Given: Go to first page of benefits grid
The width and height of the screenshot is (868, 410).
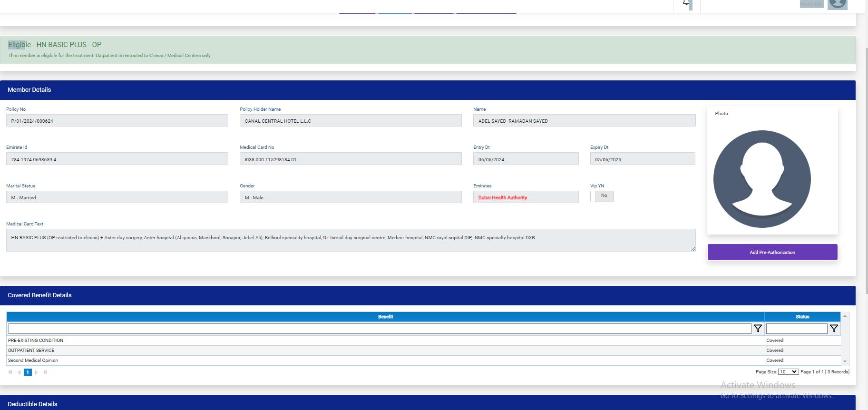Looking at the screenshot, I should (x=10, y=372).
